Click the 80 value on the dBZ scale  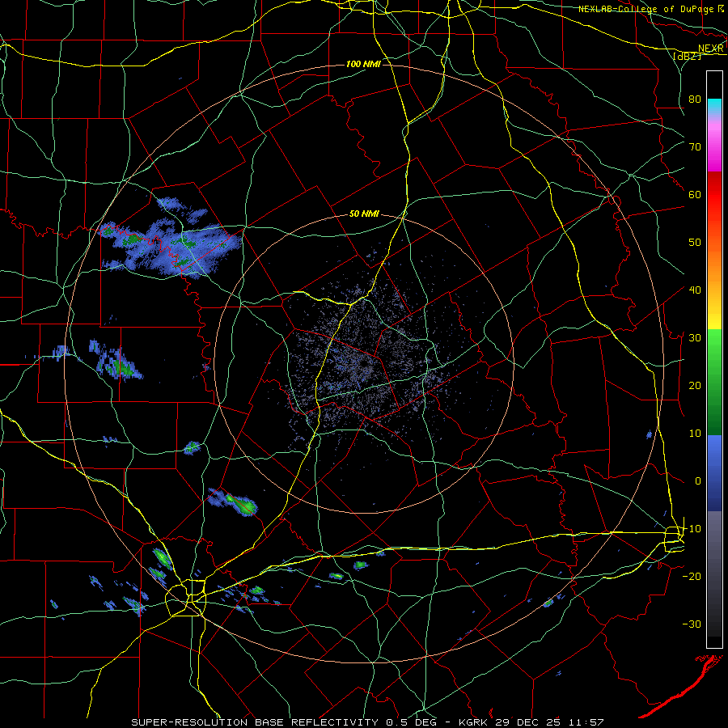click(695, 99)
